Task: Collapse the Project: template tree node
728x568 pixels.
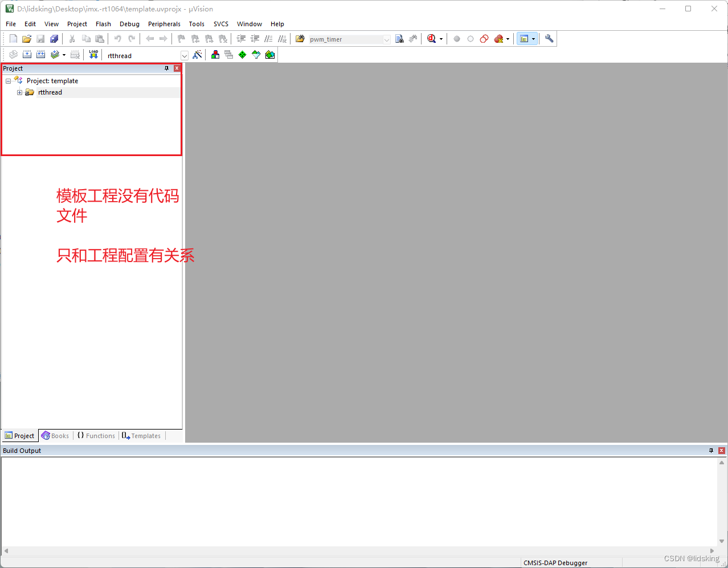Action: pos(8,80)
